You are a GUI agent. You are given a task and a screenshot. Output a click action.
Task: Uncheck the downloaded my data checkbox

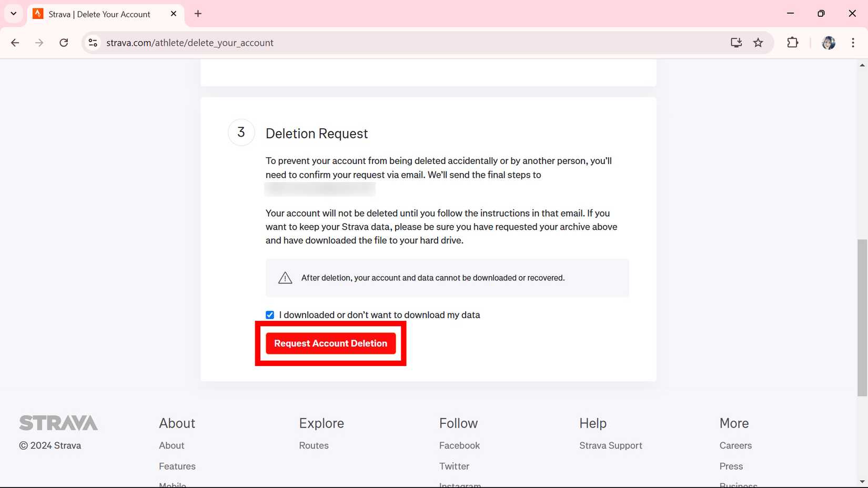(270, 314)
